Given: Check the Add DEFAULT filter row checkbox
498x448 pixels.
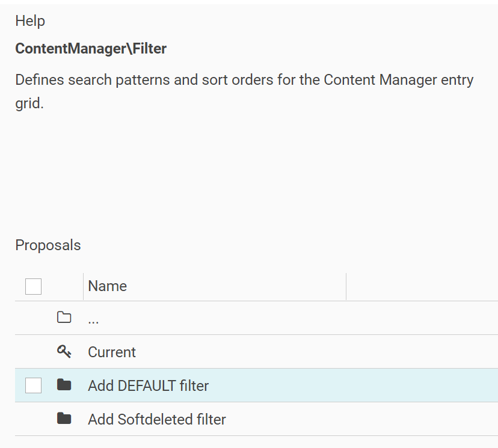Looking at the screenshot, I should click(33, 385).
